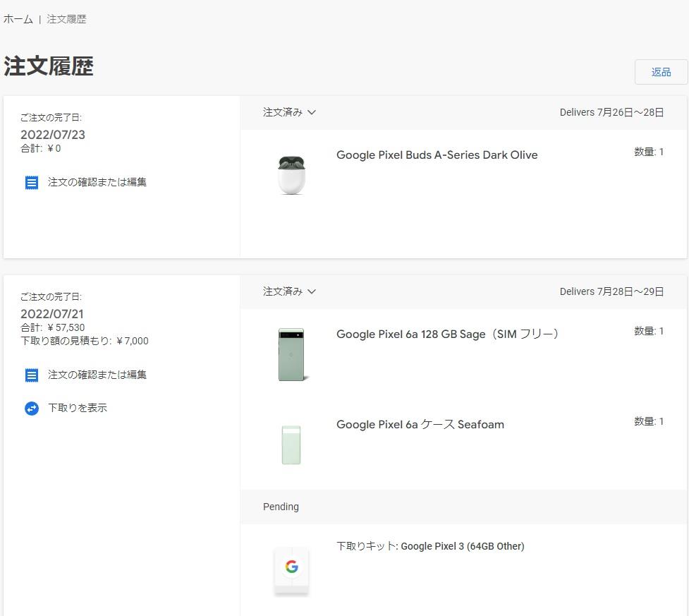Click 数量: 1 for the Pixel Buds A-Series
The width and height of the screenshot is (689, 616).
649,152
